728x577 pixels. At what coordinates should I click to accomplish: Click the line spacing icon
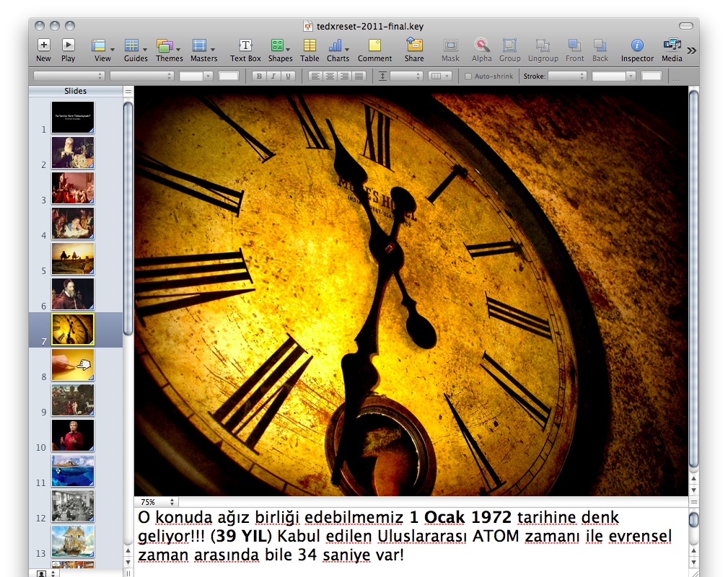click(x=382, y=76)
